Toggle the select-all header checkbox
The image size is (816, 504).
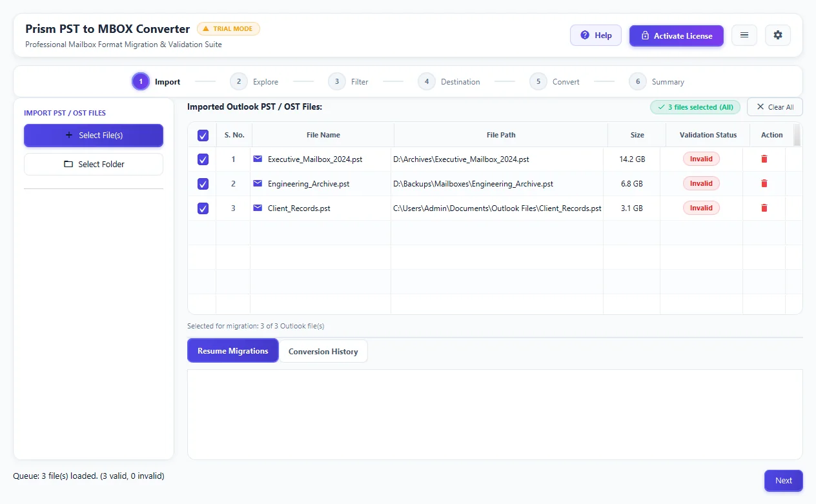203,136
